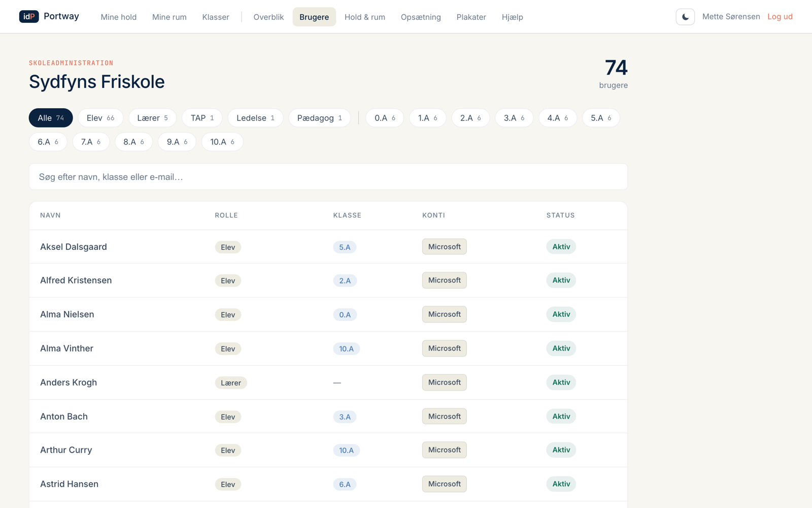812x508 pixels.
Task: Filter users by Elev role
Action: [100, 118]
